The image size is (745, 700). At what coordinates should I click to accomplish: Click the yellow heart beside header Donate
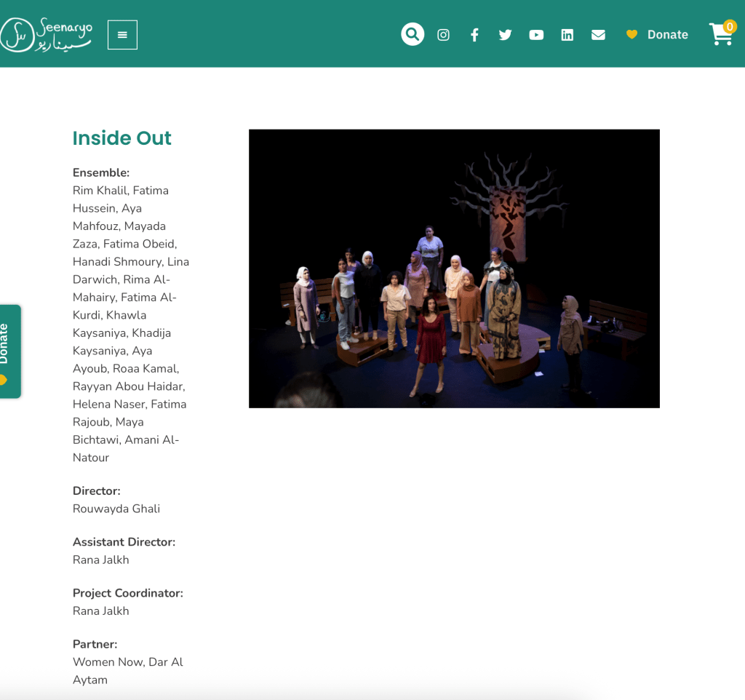(632, 35)
